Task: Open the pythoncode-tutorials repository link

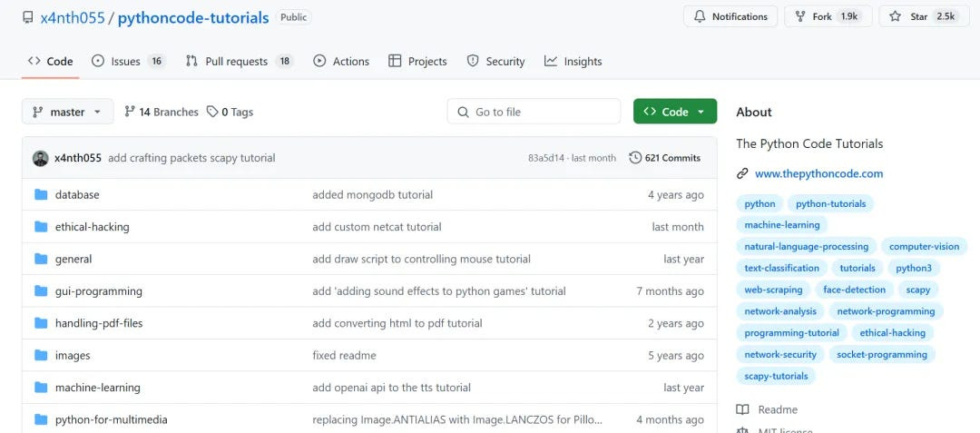Action: 193,17
